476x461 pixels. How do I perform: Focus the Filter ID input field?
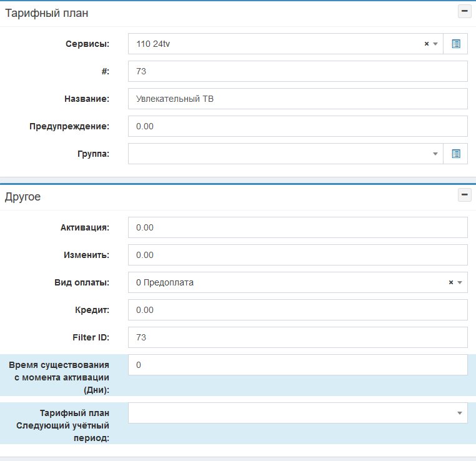(297, 337)
